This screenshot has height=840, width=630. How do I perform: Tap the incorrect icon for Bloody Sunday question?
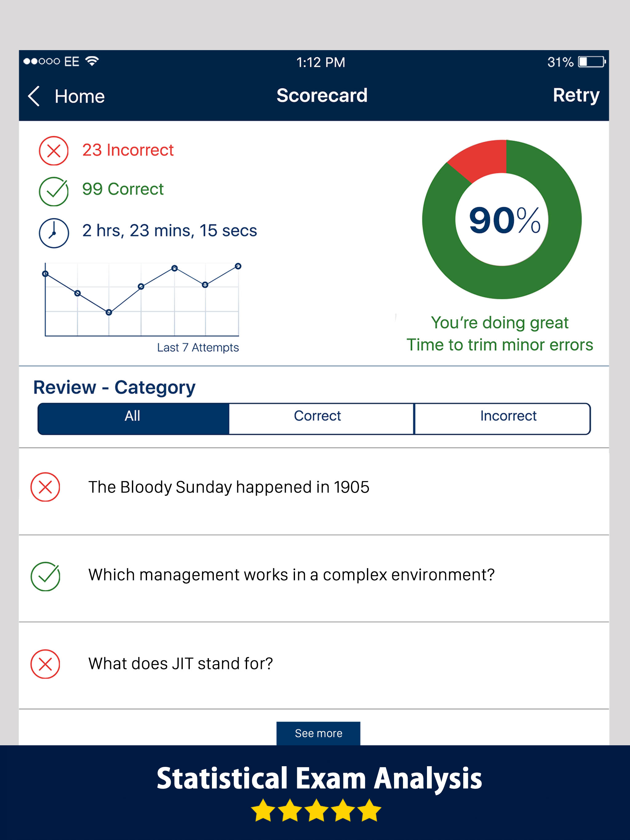pyautogui.click(x=45, y=487)
